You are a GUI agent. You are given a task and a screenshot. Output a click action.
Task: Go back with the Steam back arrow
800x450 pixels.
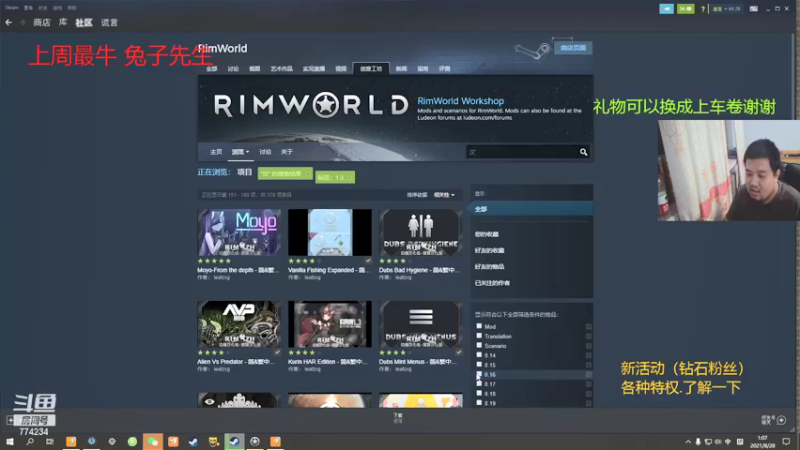tap(8, 22)
